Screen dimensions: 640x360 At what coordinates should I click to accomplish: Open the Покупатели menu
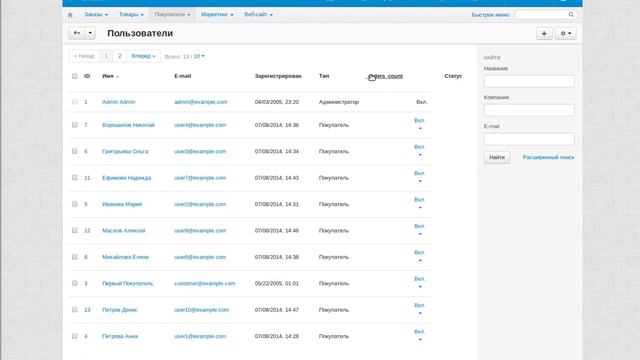point(172,14)
